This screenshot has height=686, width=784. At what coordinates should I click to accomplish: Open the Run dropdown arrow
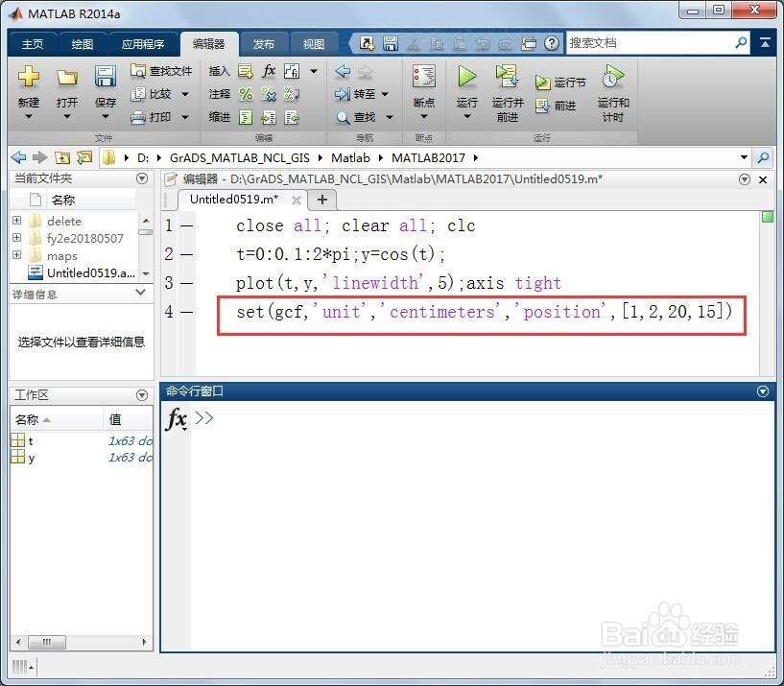[x=467, y=116]
